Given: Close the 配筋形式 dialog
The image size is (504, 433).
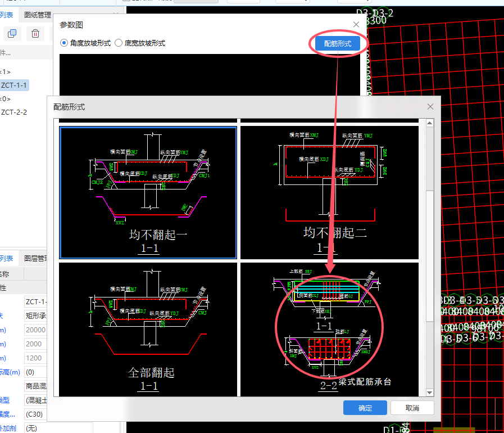Looking at the screenshot, I should click(430, 106).
